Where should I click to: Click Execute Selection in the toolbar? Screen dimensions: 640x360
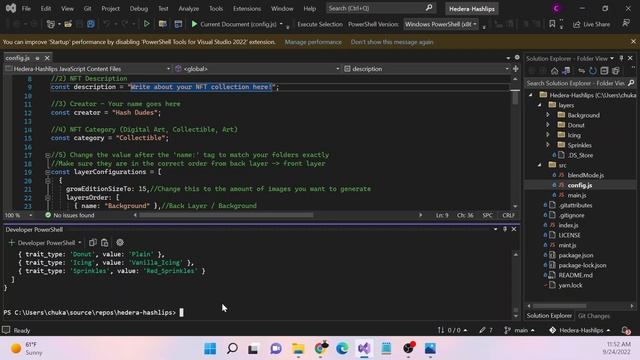pos(320,24)
